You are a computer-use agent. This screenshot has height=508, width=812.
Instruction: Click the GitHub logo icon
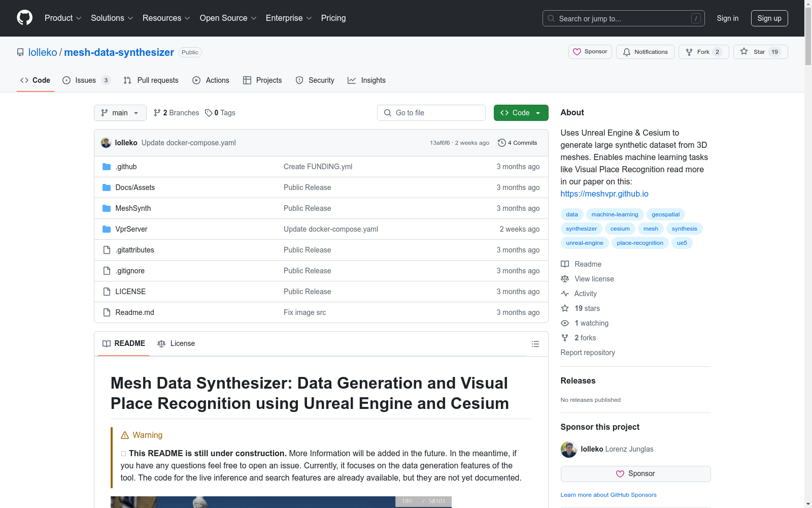[x=24, y=18]
